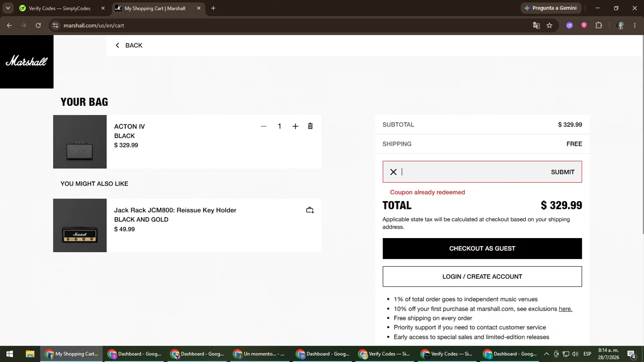Reload the Marshall cart page
This screenshot has width=644, height=362.
(x=38, y=25)
